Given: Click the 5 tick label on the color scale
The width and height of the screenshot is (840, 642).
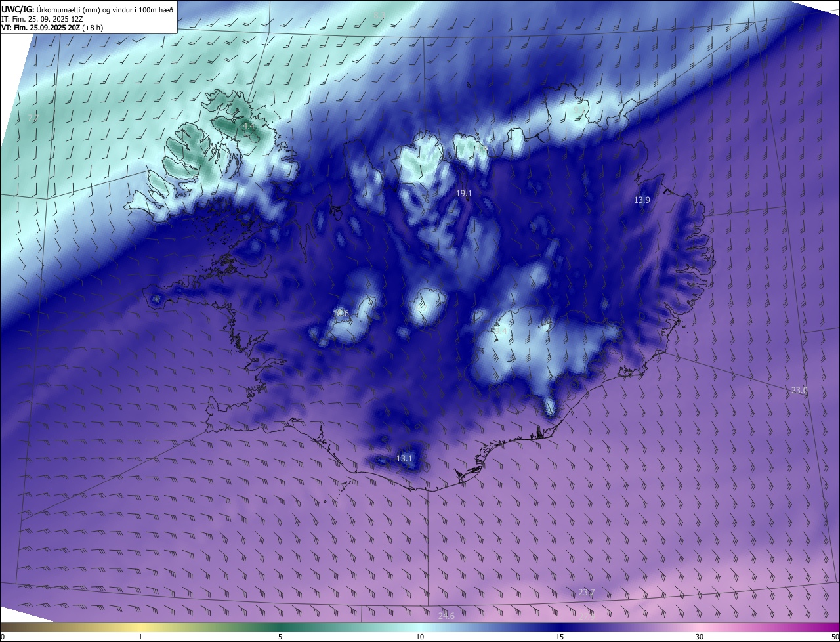Looking at the screenshot, I should [x=280, y=637].
